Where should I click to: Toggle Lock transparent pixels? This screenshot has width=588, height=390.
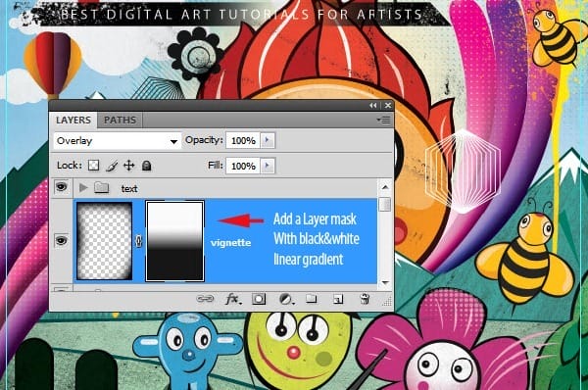(94, 166)
